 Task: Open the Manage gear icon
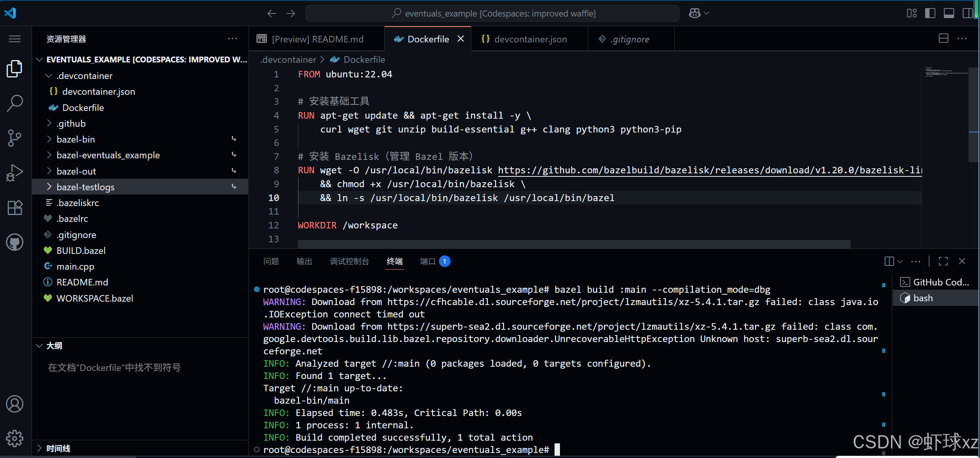[15, 438]
